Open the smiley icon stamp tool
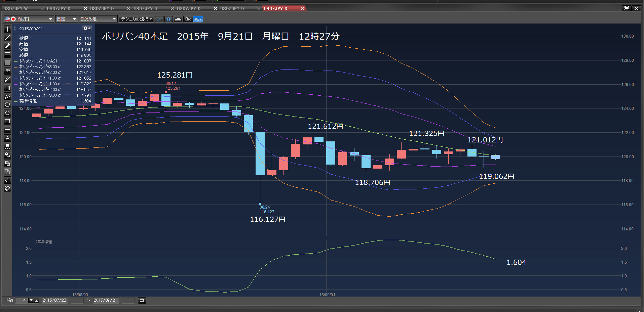 tap(7, 146)
